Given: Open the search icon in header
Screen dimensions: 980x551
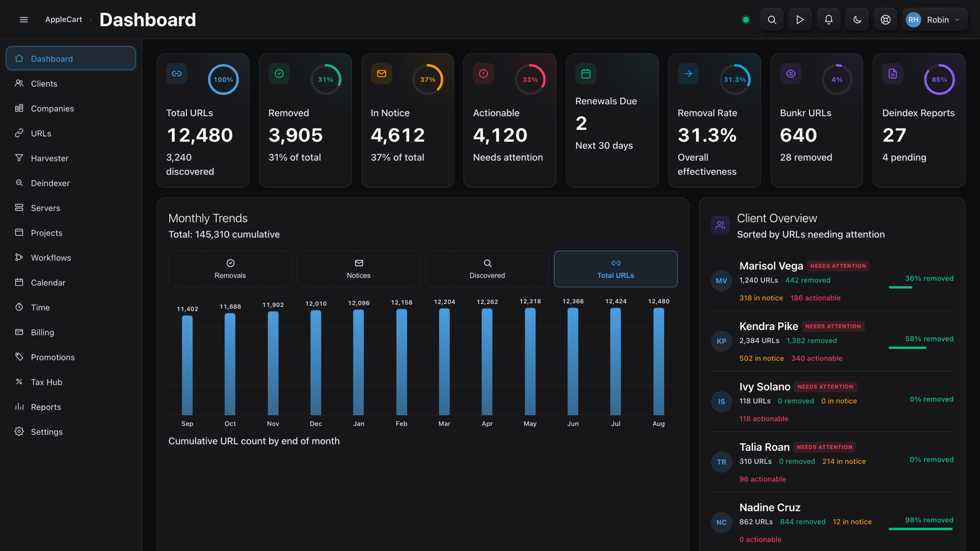Looking at the screenshot, I should [x=771, y=20].
